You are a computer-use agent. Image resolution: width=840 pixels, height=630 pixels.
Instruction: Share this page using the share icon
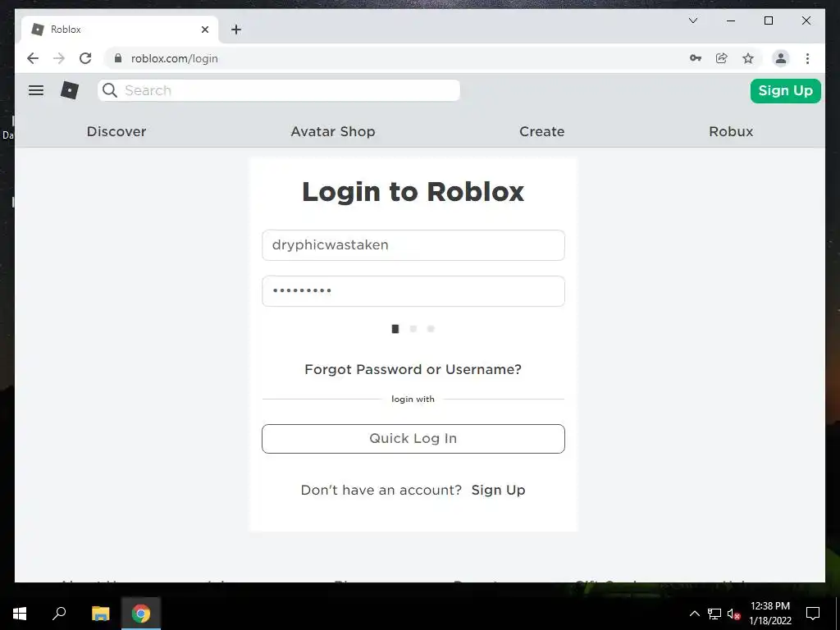coord(722,58)
